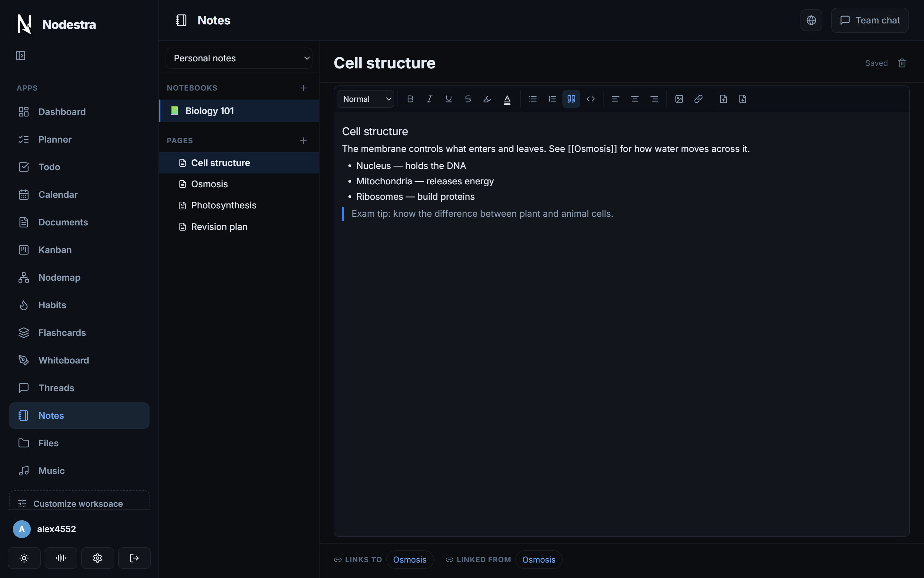Align text right

(x=654, y=99)
